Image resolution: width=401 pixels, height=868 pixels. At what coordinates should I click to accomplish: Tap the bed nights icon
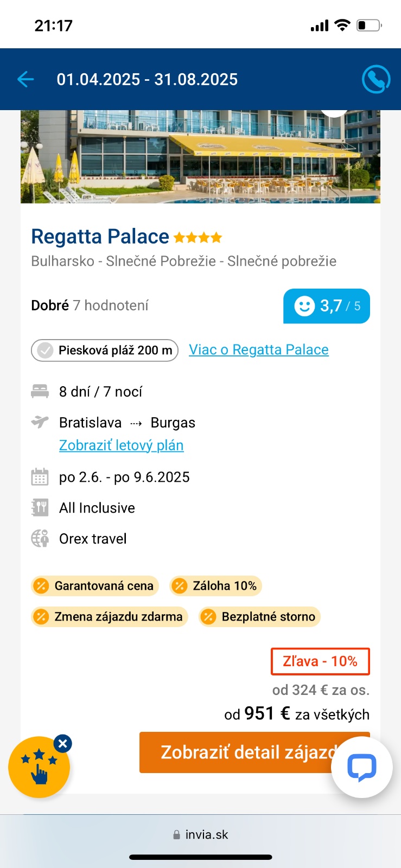pos(40,391)
